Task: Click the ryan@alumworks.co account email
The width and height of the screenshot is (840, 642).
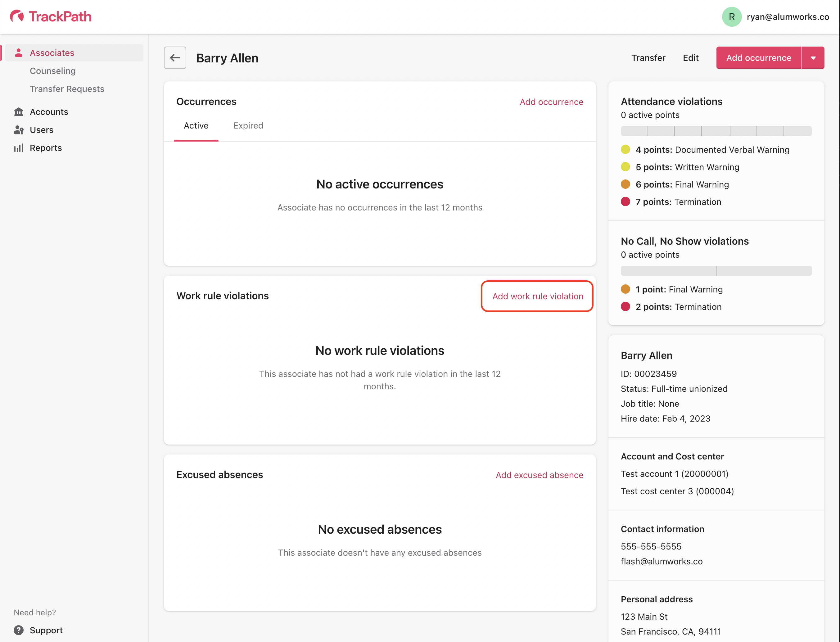Action: [788, 17]
